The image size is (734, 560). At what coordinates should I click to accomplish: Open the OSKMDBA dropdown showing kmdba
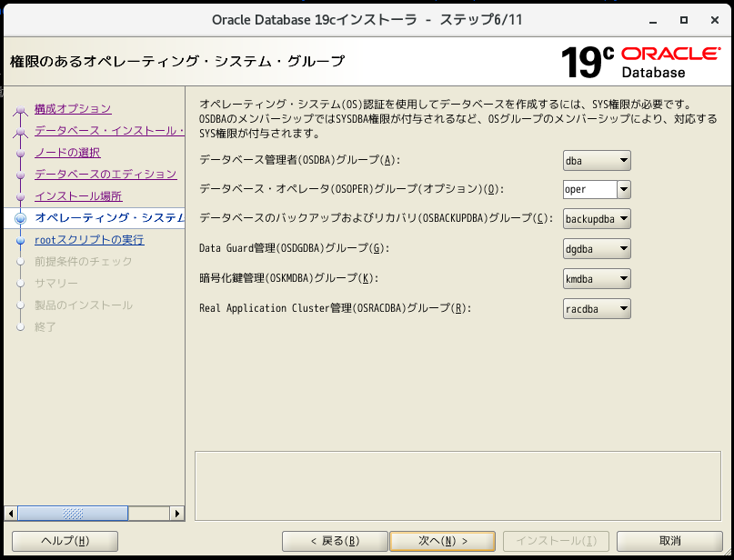pos(597,278)
